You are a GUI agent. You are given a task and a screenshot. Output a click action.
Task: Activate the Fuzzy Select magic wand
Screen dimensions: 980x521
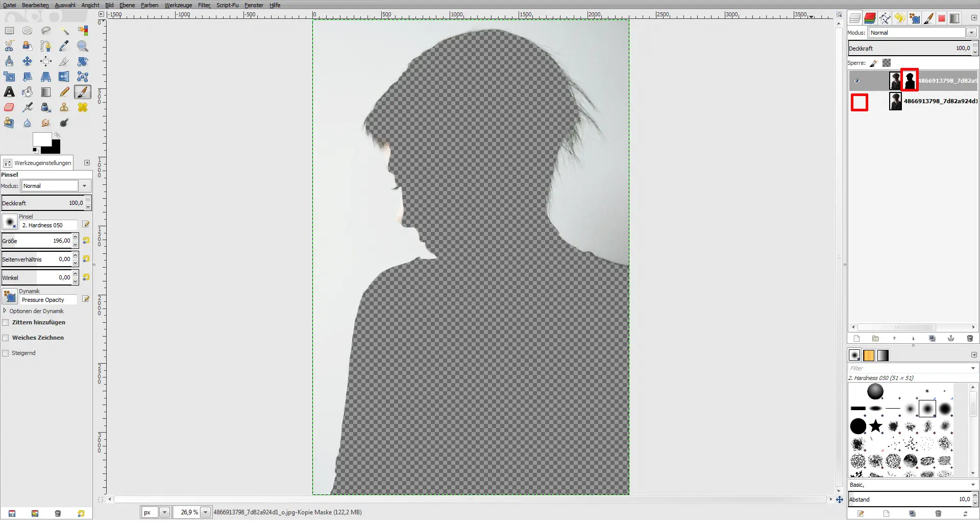pyautogui.click(x=64, y=31)
